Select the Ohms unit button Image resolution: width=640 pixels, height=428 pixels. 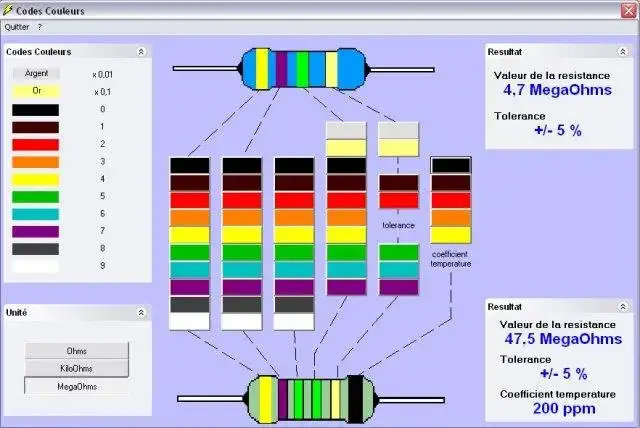77,351
